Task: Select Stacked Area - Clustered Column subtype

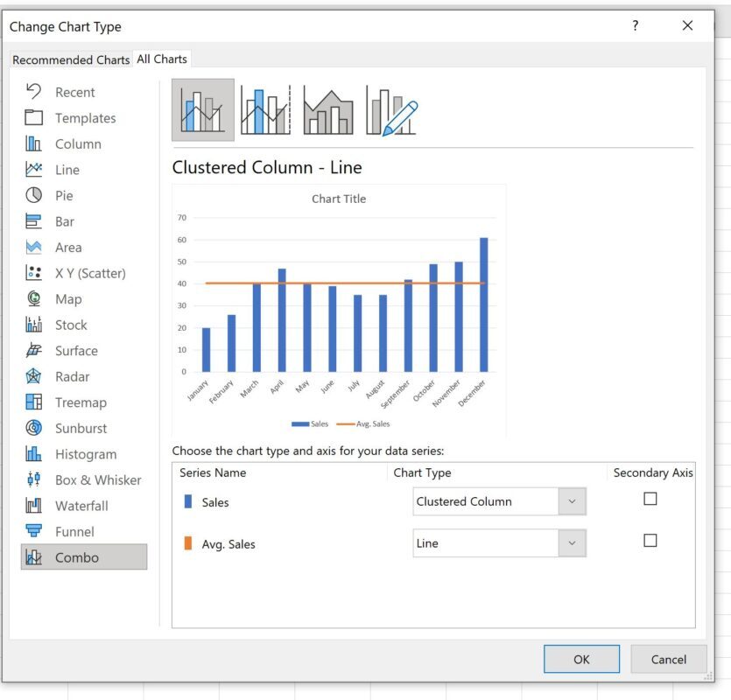Action: 328,110
